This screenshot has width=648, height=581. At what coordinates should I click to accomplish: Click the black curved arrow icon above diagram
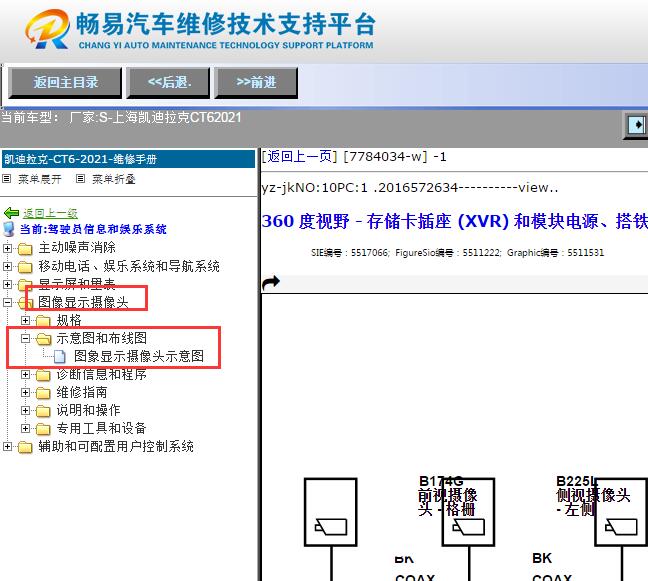[271, 283]
